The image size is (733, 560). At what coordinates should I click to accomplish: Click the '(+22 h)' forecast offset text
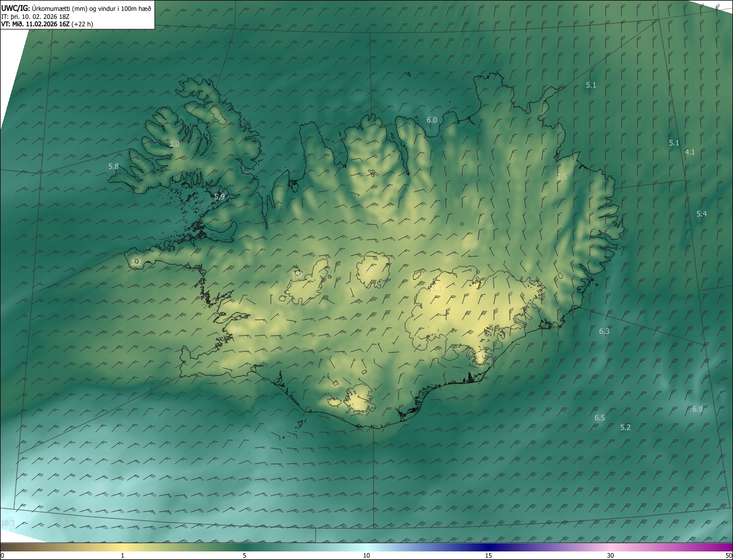82,24
